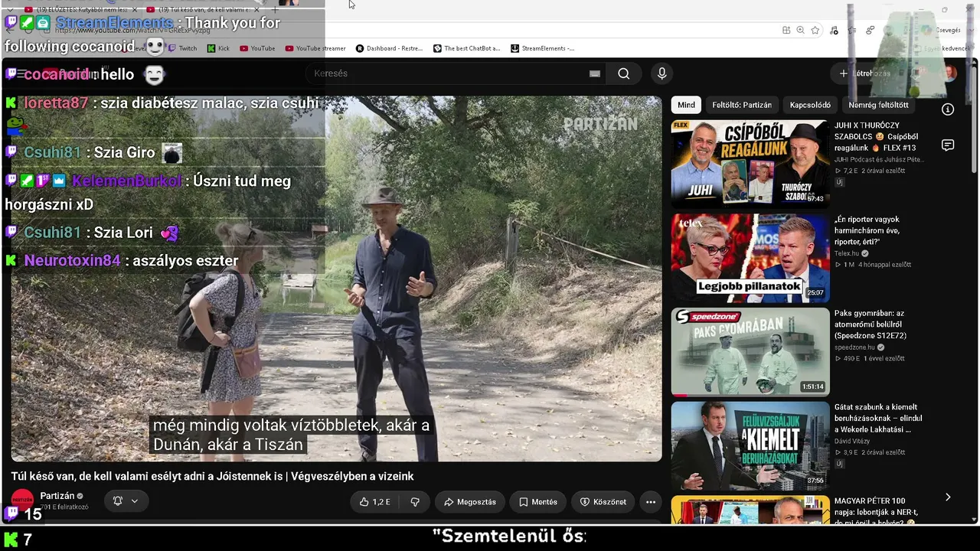Viewport: 980px width, 551px height.
Task: Open the Partizán channel avatar
Action: (x=22, y=500)
